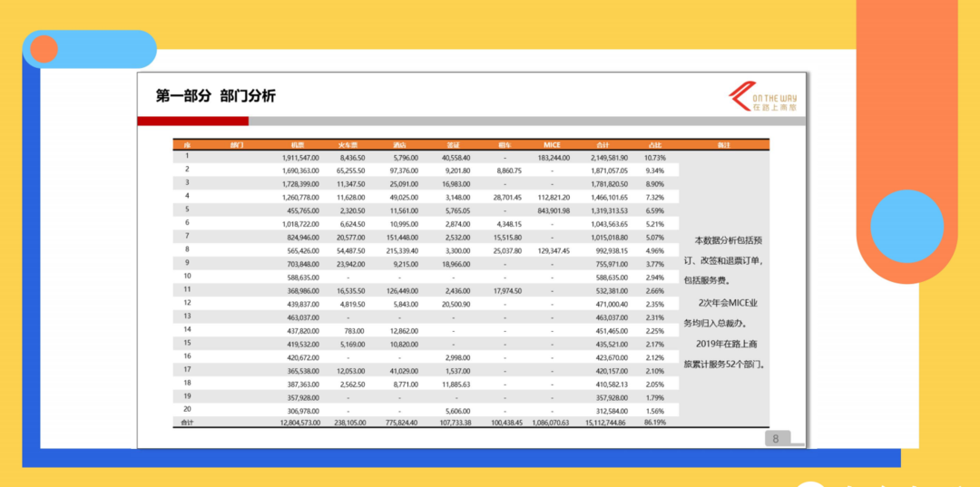This screenshot has width=980, height=487.
Task: Select the MICE value 183,244.00
Action: tap(554, 158)
